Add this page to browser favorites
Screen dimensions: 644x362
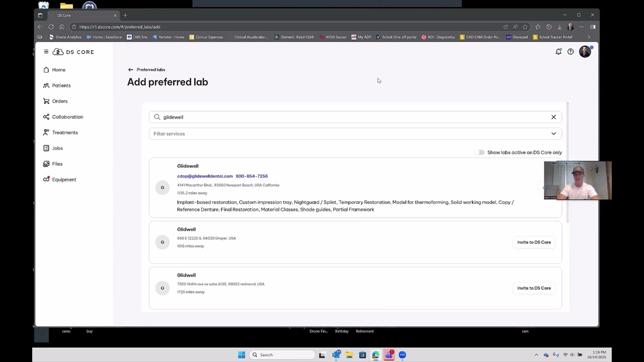pyautogui.click(x=525, y=27)
